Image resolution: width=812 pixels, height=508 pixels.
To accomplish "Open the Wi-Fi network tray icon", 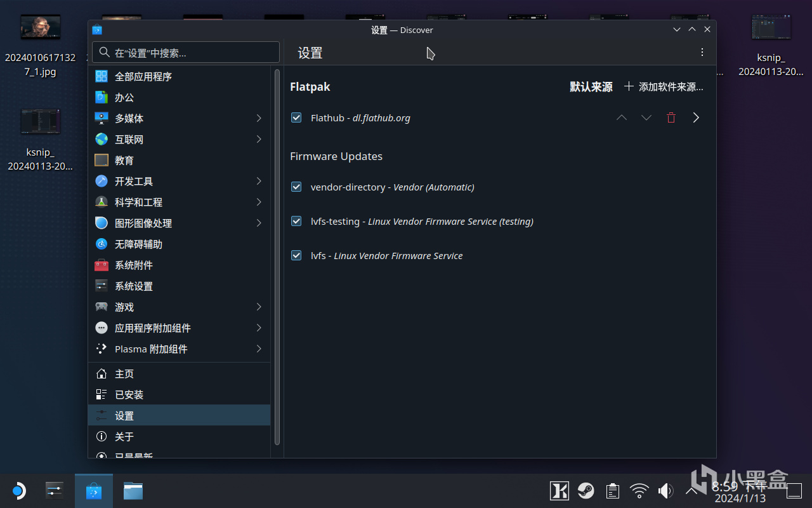I will click(639, 491).
